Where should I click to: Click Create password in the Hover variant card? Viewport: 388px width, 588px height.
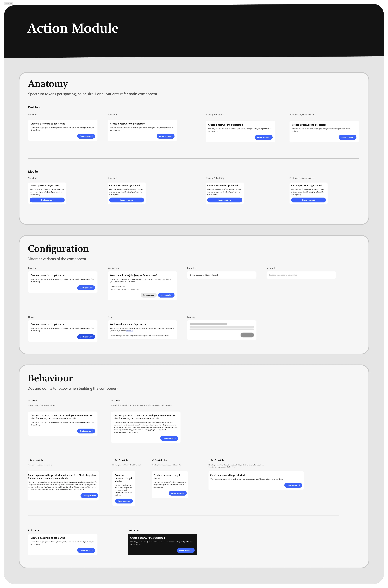point(86,337)
